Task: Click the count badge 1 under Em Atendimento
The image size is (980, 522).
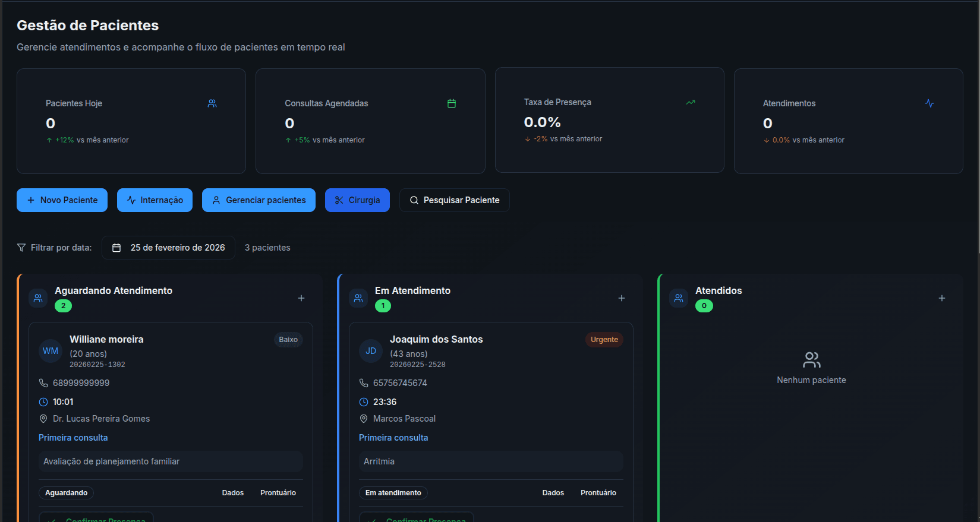Action: [x=383, y=306]
